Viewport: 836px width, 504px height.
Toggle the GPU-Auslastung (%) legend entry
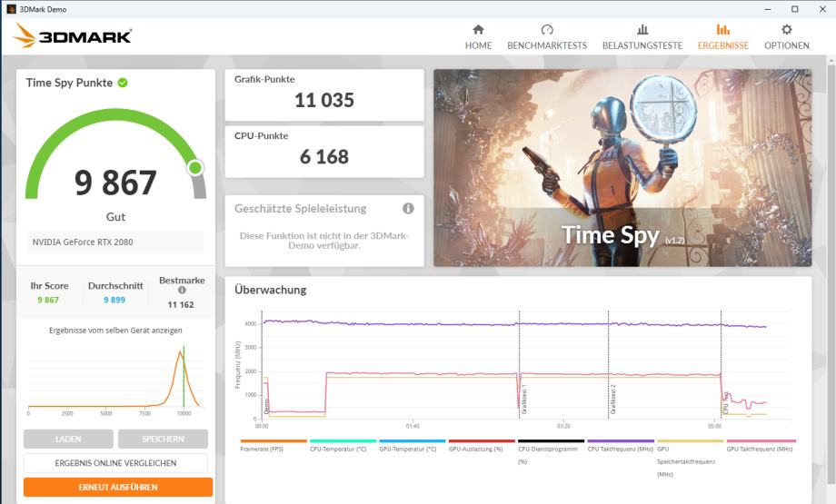(482, 446)
